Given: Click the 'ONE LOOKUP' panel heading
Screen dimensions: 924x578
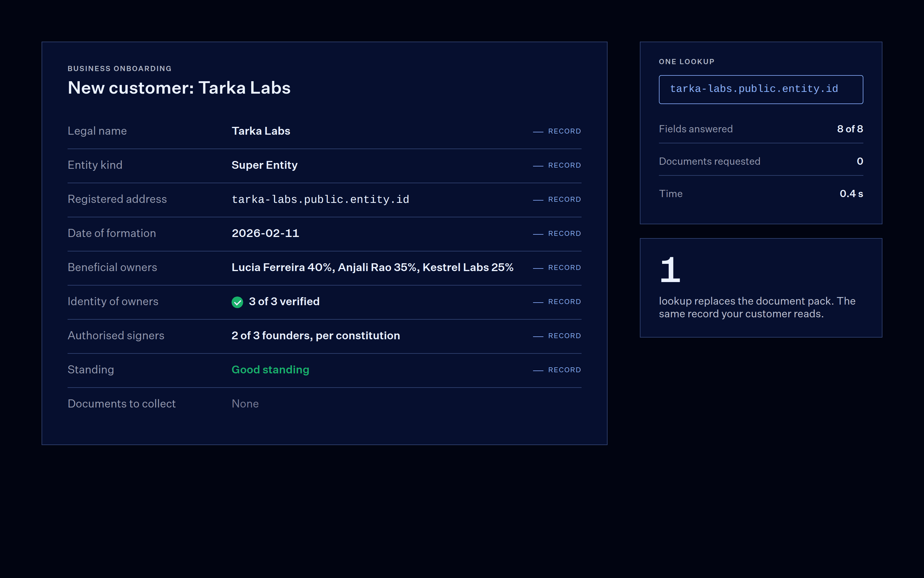Looking at the screenshot, I should [x=686, y=62].
